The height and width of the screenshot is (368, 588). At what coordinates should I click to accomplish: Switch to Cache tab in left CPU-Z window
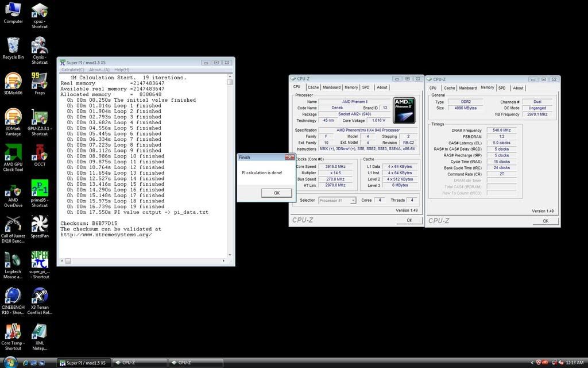point(313,87)
